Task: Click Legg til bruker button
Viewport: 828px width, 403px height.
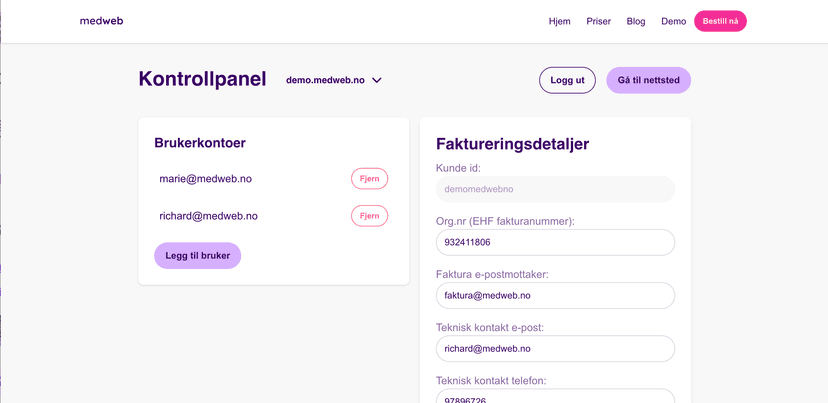Action: pyautogui.click(x=197, y=256)
